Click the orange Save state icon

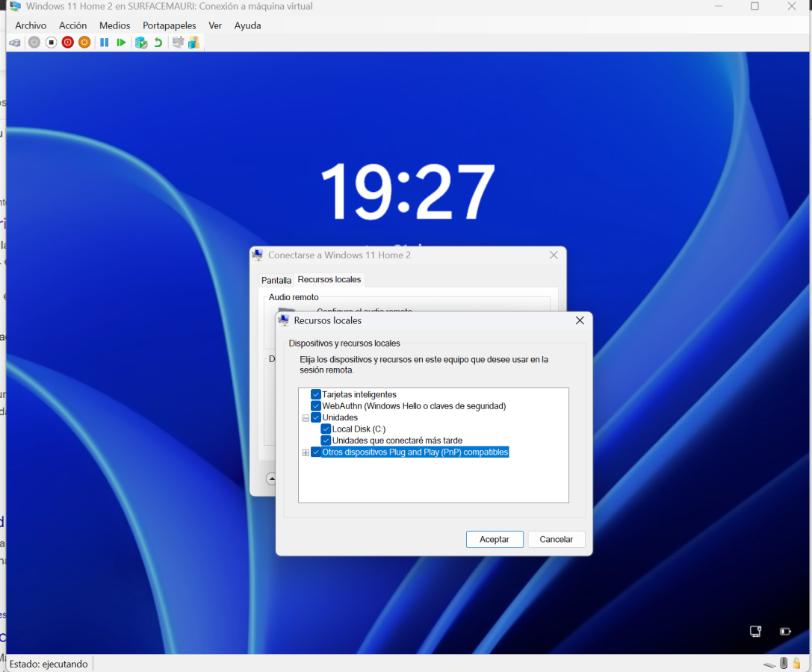84,43
